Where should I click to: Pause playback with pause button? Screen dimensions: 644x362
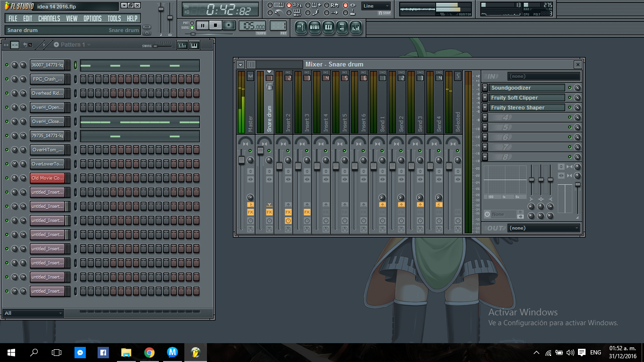pos(203,25)
